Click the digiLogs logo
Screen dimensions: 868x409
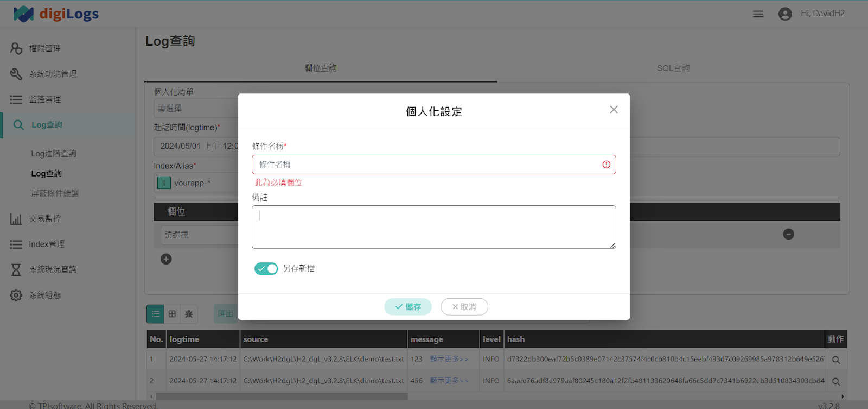56,14
